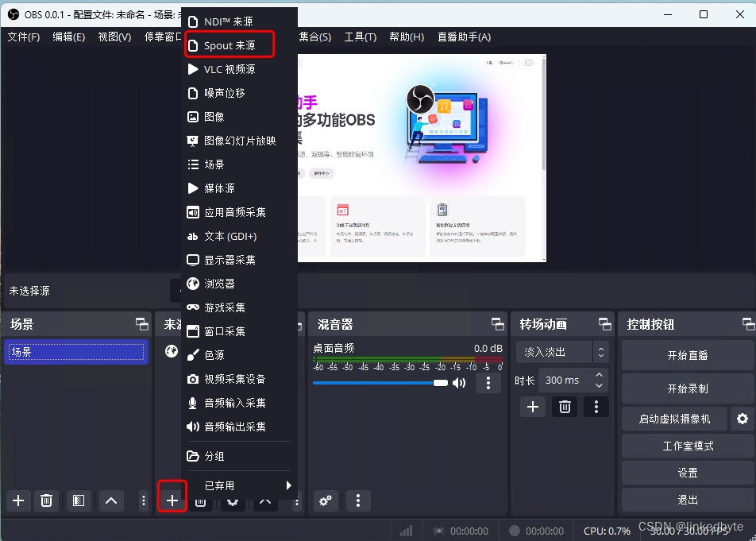Open the 视图(V) menu

pos(114,37)
